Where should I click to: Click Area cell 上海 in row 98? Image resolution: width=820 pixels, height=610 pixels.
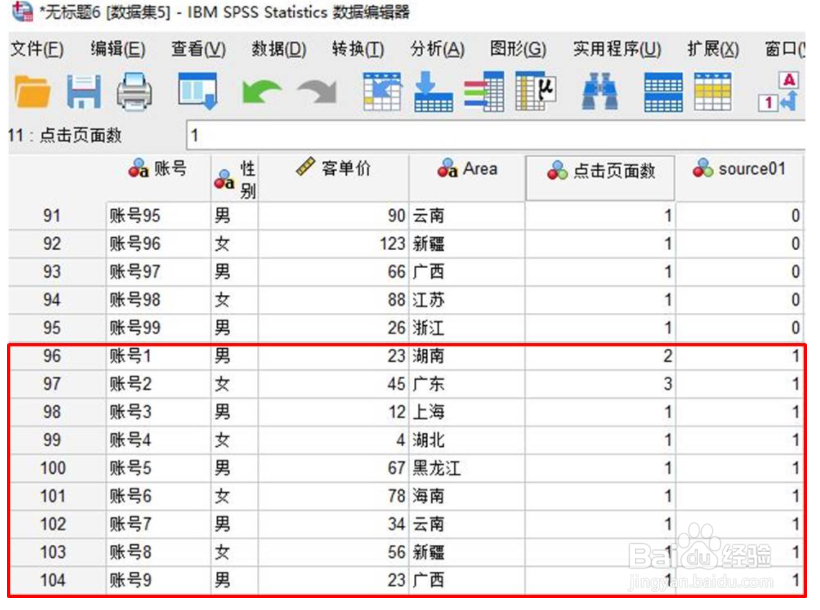point(467,412)
